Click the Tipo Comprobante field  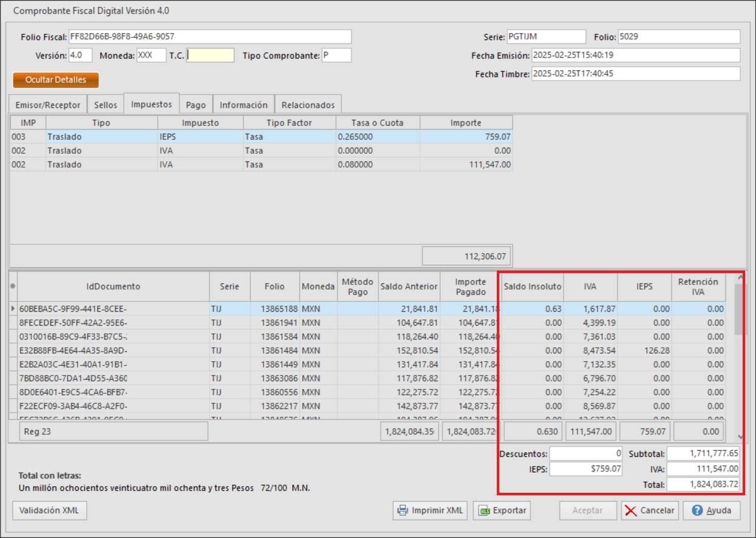(337, 55)
